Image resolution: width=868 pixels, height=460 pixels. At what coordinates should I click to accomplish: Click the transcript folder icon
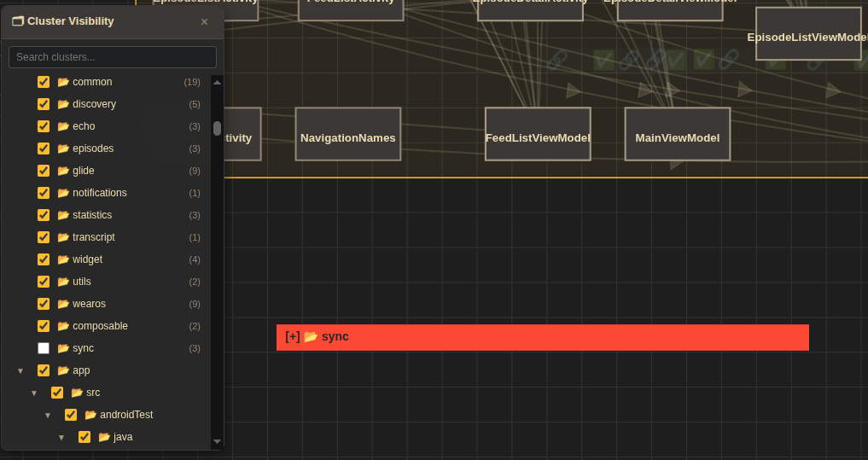63,237
